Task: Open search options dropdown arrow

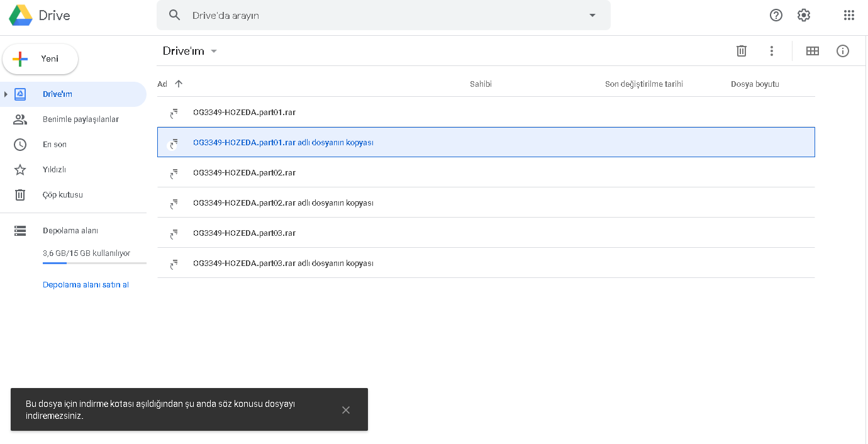Action: pos(592,15)
